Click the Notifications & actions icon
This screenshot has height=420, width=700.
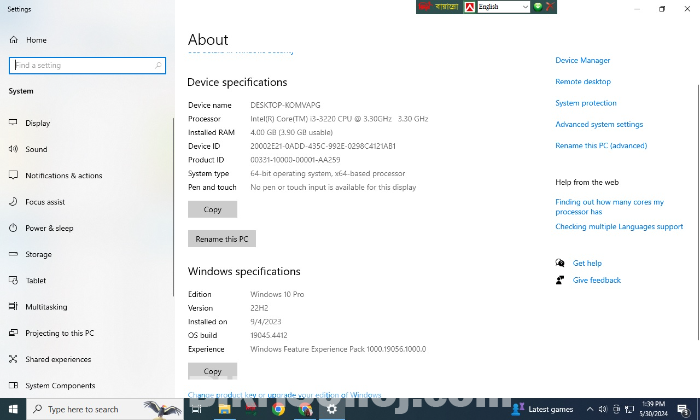click(x=13, y=175)
